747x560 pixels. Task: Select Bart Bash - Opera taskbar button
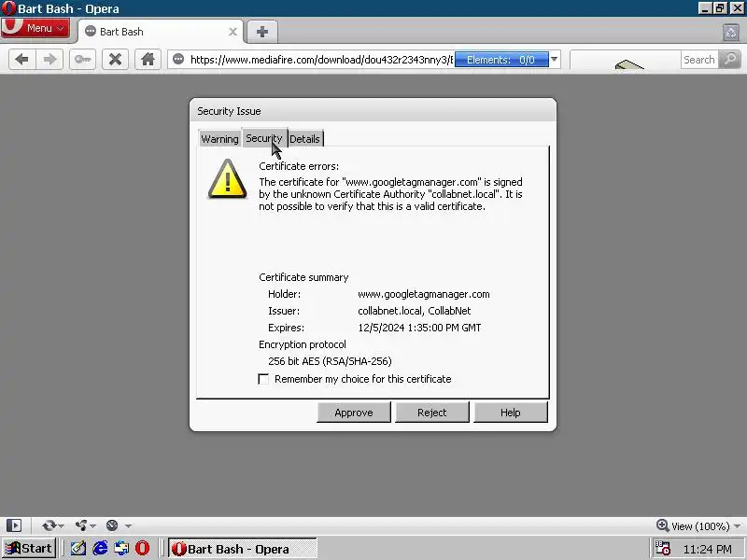click(243, 549)
